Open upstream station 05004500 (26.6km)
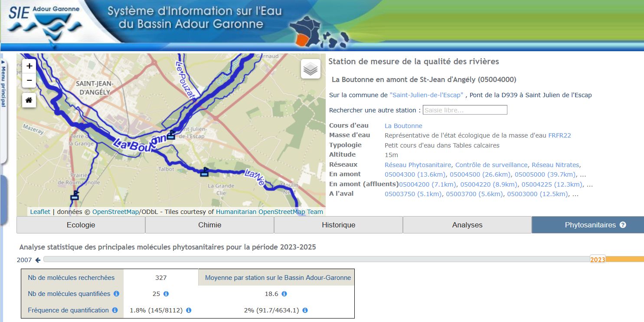This screenshot has width=644, height=322. [480, 174]
